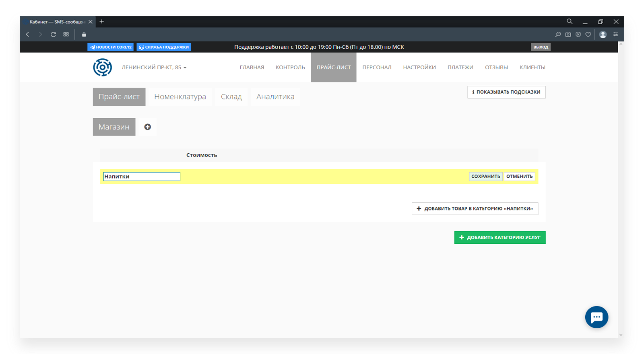This screenshot has height=354, width=644.
Task: Click the page vertical scrollbar
Action: click(621, 189)
